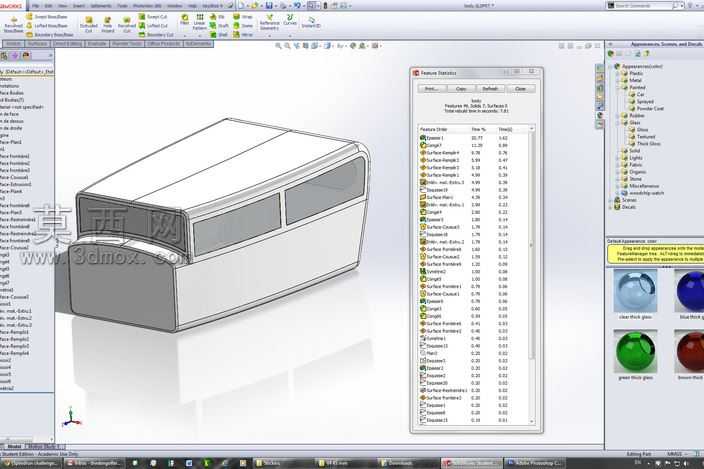Select the Linear Pattern tool
The width and height of the screenshot is (704, 469).
pos(199,22)
